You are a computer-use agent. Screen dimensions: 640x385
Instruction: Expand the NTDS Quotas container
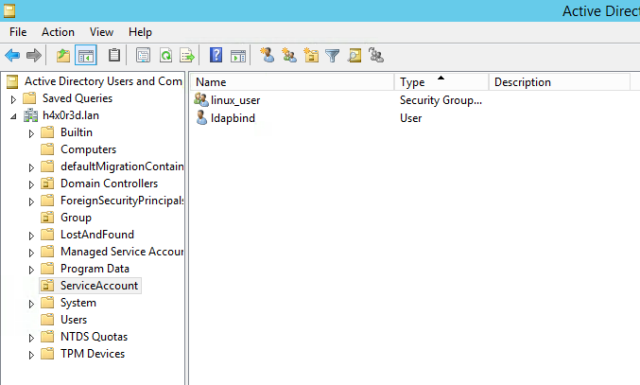[x=31, y=338]
